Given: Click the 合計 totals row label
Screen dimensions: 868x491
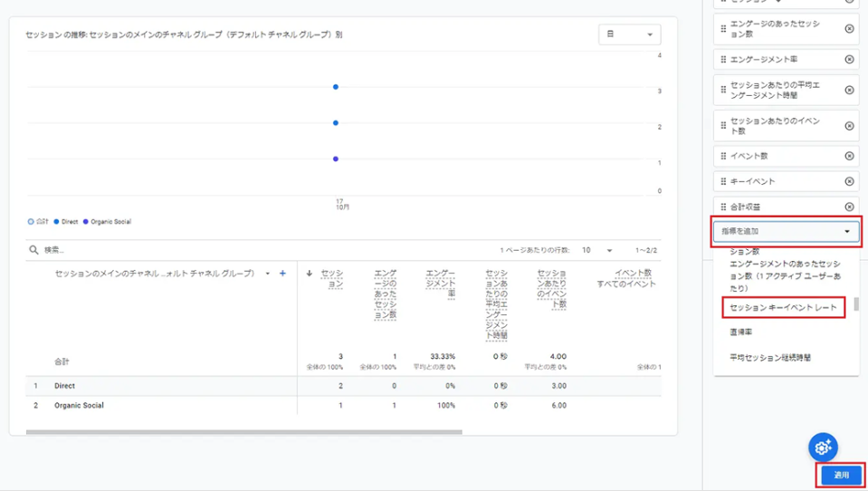Looking at the screenshot, I should (62, 361).
